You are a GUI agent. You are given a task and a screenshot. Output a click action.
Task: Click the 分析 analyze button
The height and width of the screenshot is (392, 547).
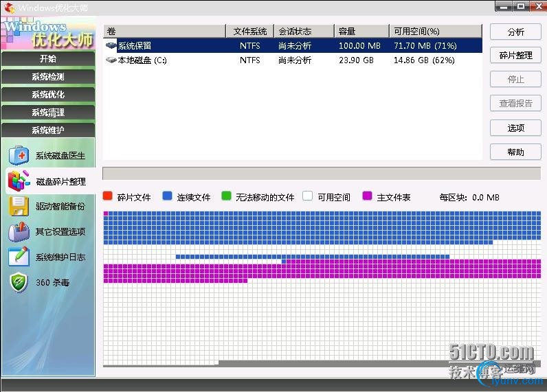(515, 32)
